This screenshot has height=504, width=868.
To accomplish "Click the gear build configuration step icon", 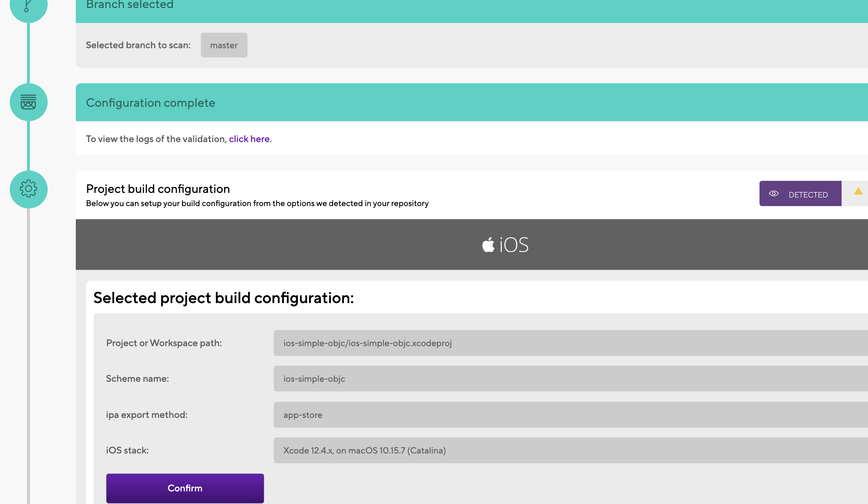I will point(28,189).
